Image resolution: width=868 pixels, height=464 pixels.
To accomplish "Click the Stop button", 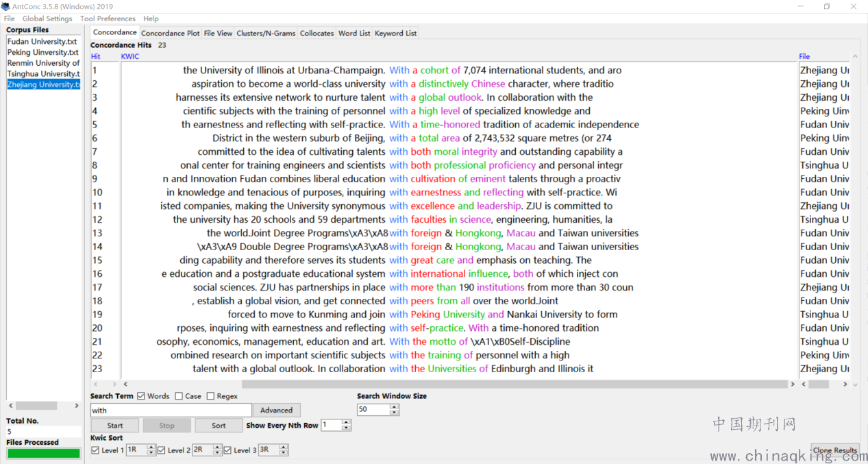I will [166, 426].
